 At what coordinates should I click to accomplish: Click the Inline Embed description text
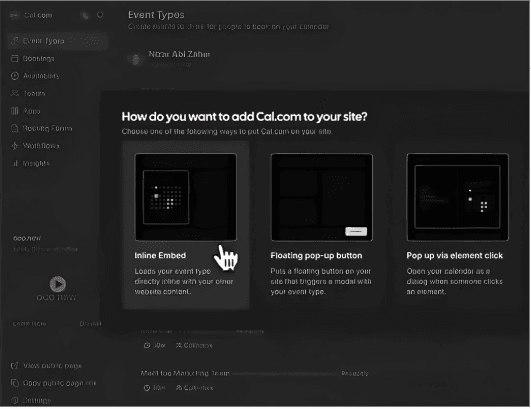pyautogui.click(x=184, y=281)
